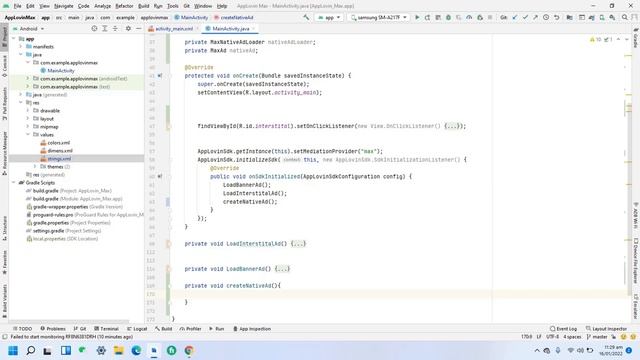Open the Android project view dropdown
This screenshot has width=640, height=360.
pyautogui.click(x=29, y=29)
